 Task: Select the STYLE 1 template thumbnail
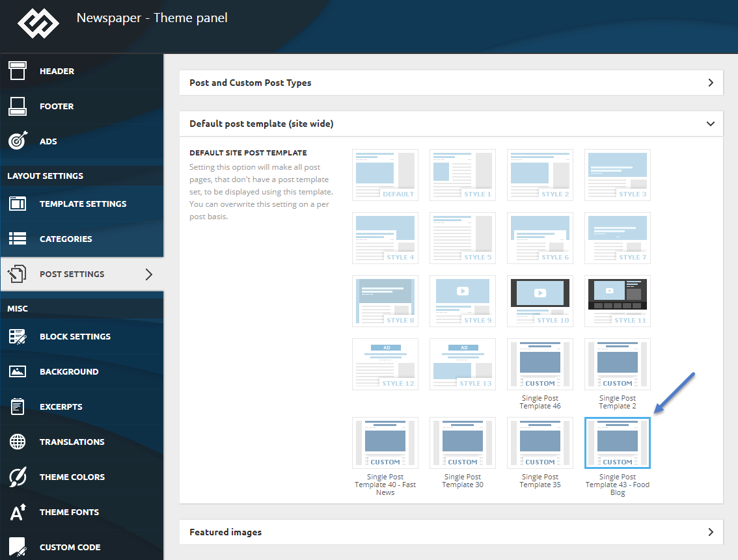pyautogui.click(x=463, y=175)
